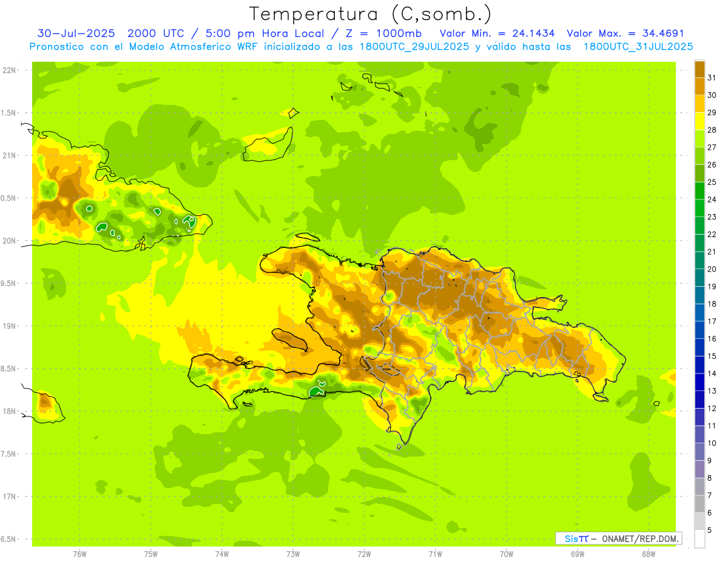Click the 70W longitude label
Screen dimensions: 728x562
pos(507,554)
